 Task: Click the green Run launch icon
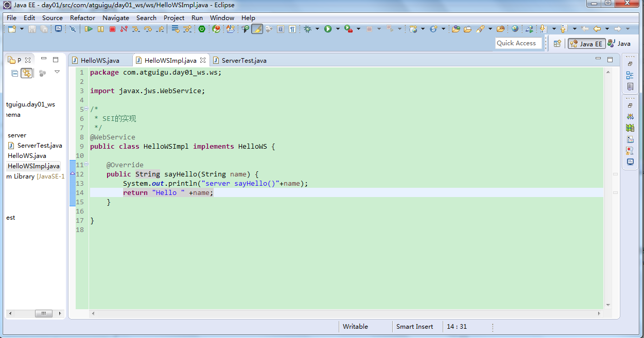pos(328,29)
